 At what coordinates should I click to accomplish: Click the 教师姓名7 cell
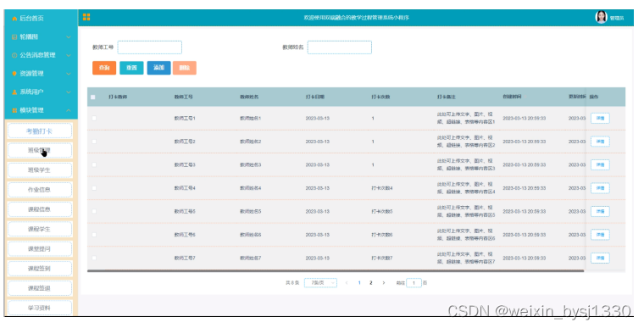click(x=250, y=259)
